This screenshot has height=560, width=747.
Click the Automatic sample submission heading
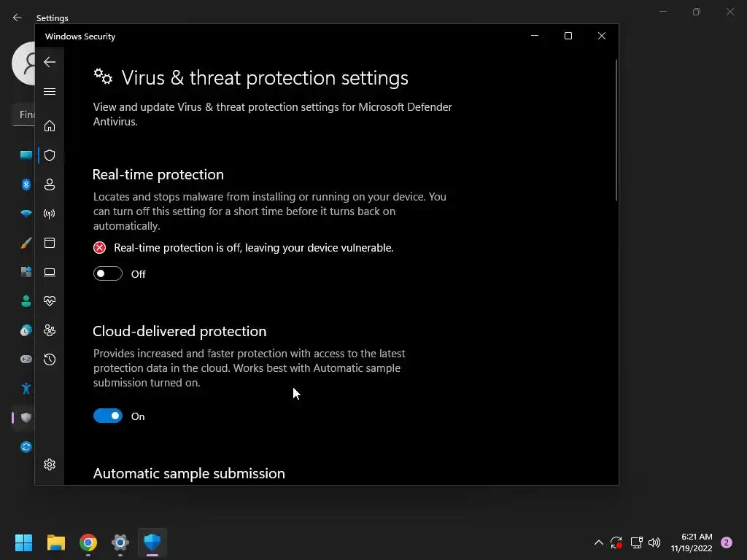coord(189,474)
